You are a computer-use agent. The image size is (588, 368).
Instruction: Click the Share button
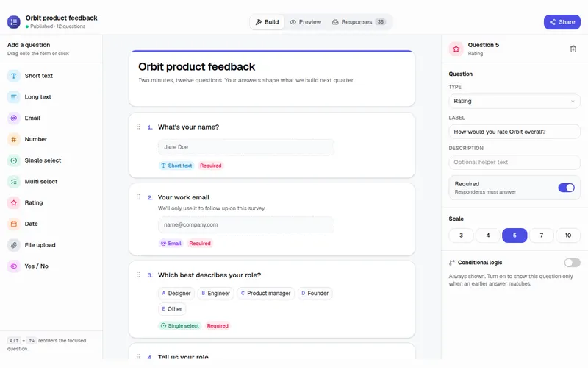click(x=562, y=22)
